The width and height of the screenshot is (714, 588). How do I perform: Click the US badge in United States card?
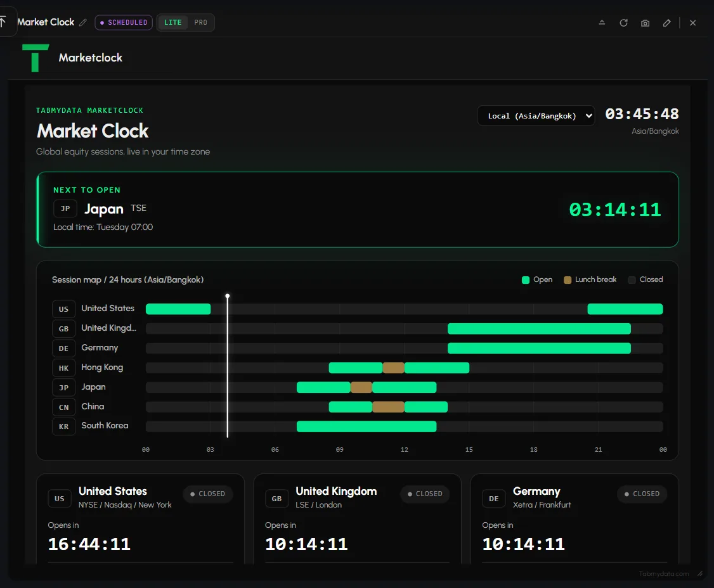[60, 499]
